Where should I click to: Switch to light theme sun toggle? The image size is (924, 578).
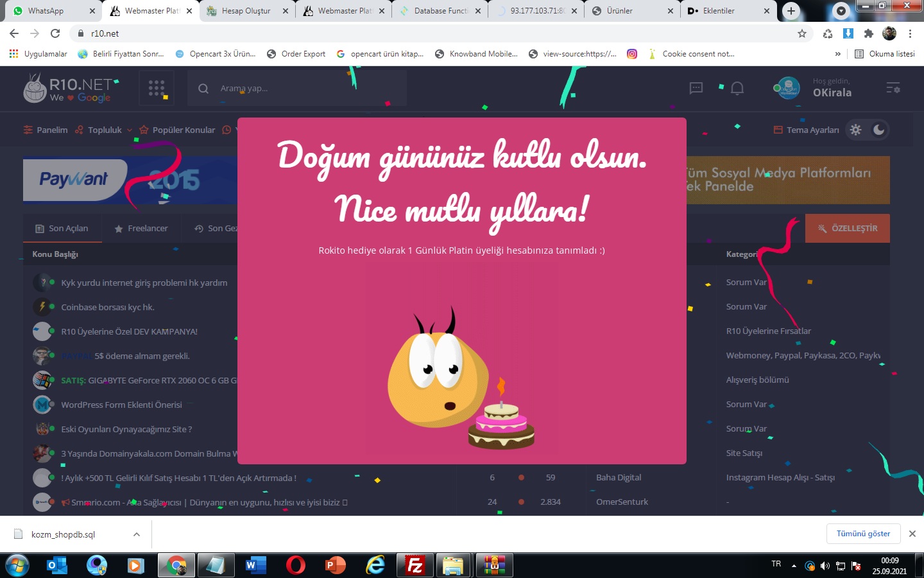pos(855,130)
